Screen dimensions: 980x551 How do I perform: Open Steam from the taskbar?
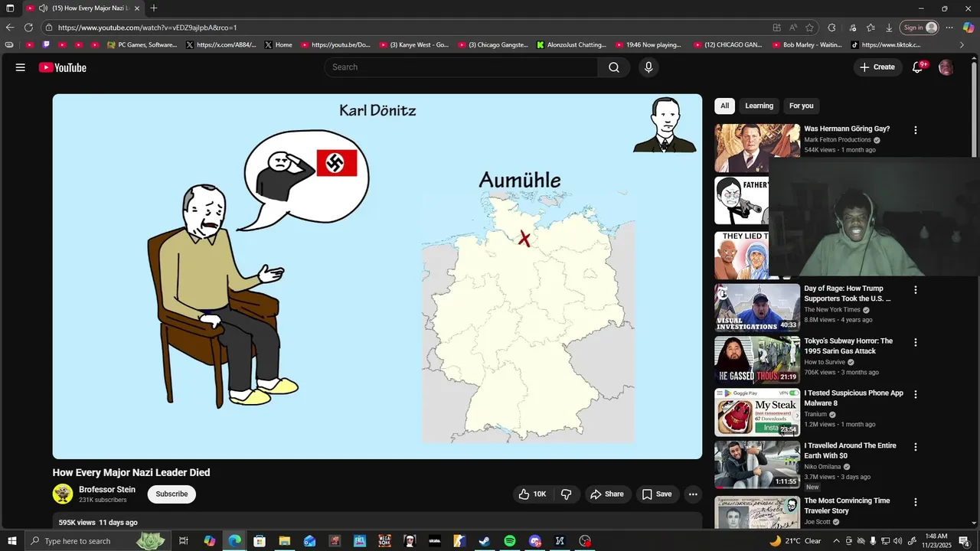[485, 541]
